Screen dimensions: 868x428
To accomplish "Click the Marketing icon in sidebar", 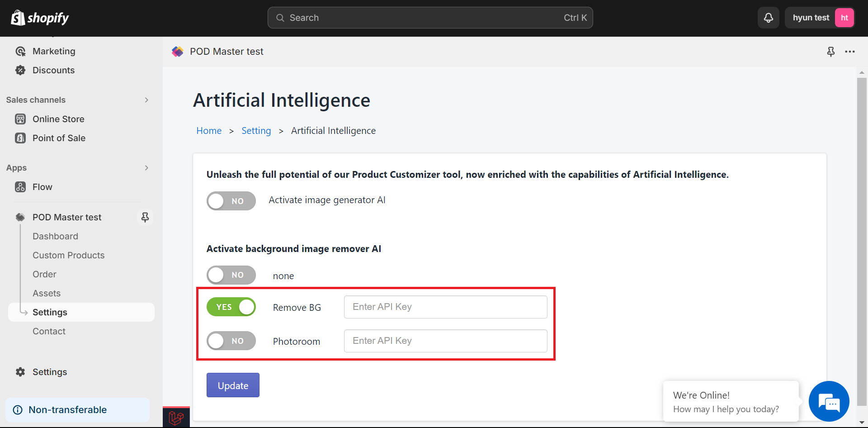I will pos(20,51).
